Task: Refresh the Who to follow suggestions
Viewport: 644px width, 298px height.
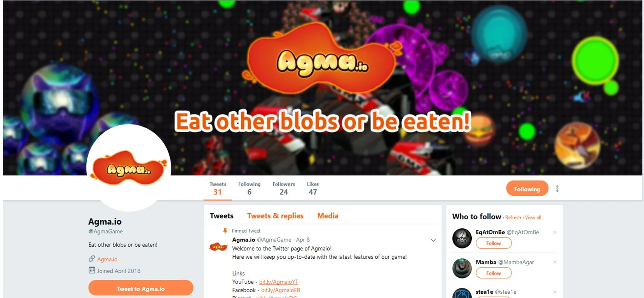Action: tap(513, 217)
